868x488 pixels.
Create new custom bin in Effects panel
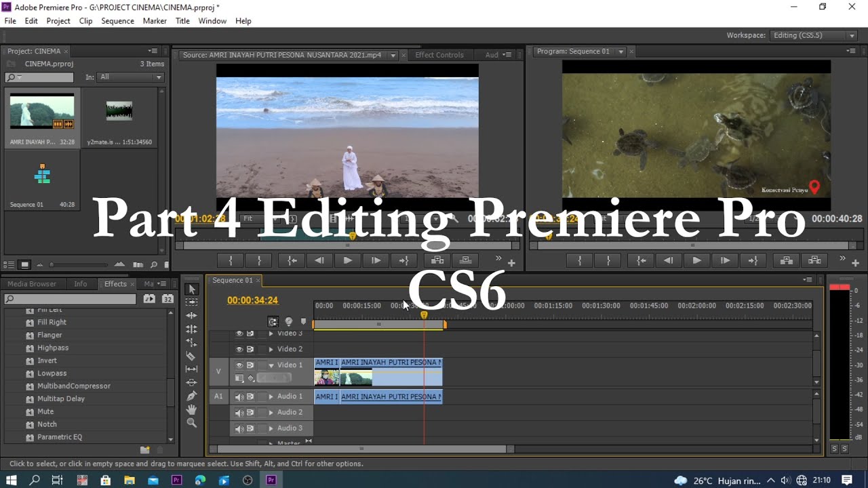[x=144, y=449]
